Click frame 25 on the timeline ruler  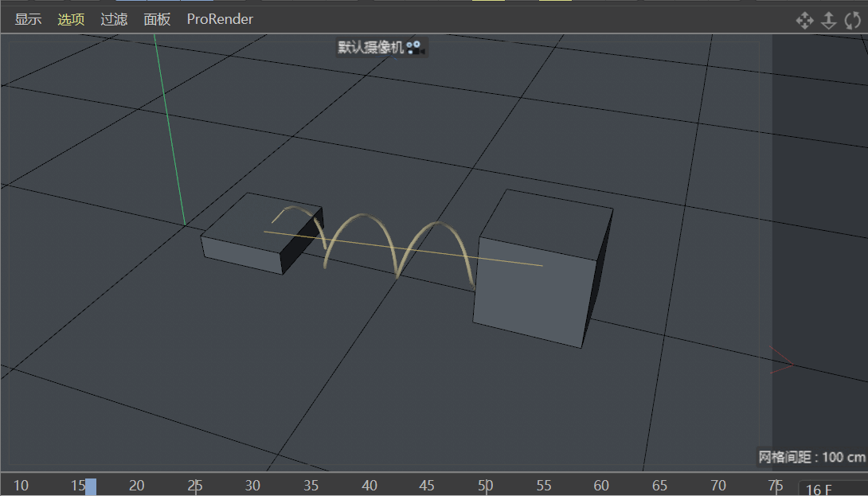coord(195,486)
